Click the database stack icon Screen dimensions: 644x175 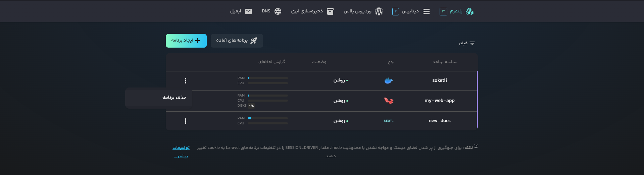coord(426,11)
